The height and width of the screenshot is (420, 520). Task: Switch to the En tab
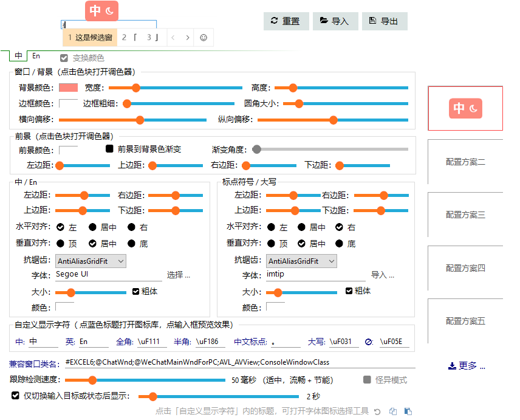(x=36, y=56)
